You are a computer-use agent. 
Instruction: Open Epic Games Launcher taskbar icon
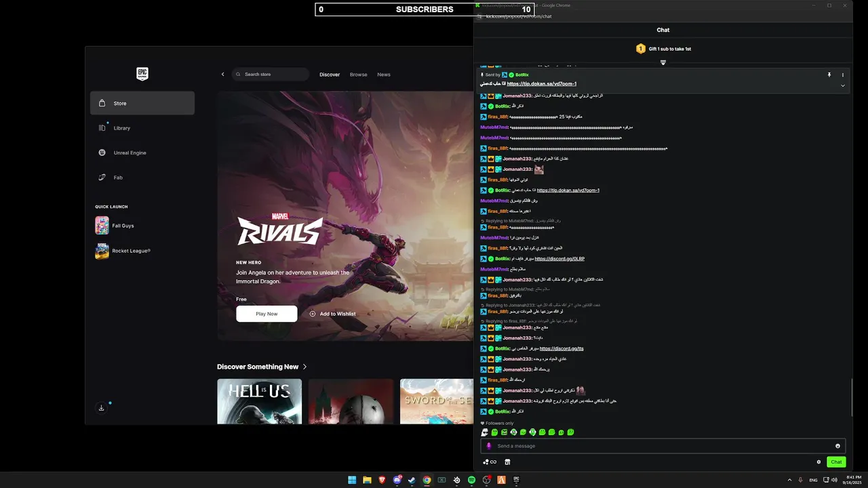(x=516, y=480)
